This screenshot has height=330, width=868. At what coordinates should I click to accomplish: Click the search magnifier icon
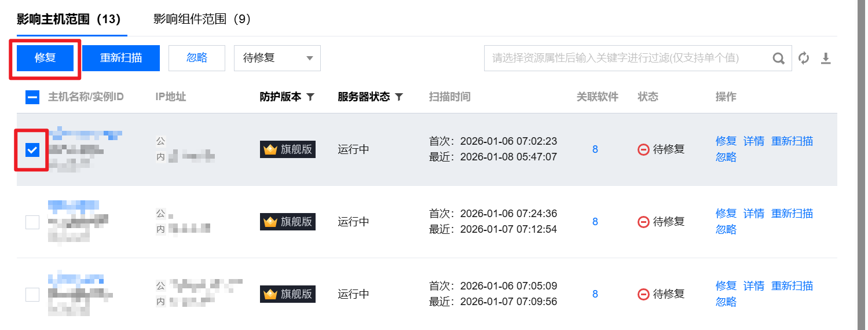(779, 58)
